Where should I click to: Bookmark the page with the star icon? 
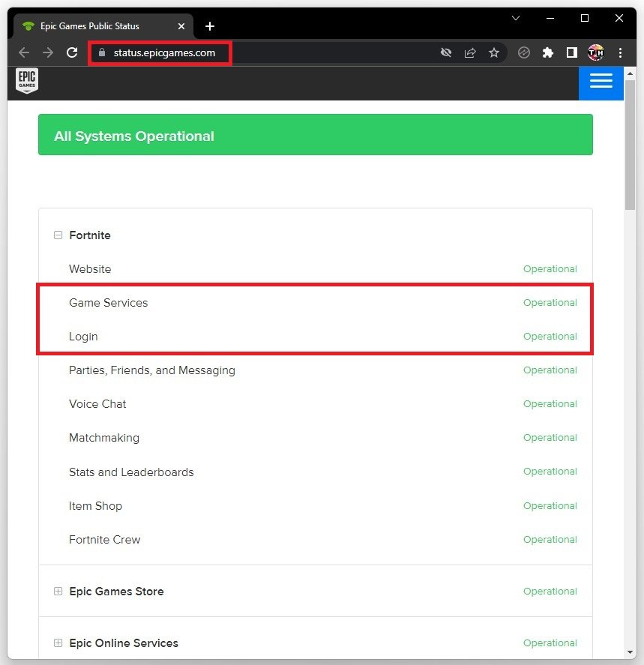click(x=494, y=52)
